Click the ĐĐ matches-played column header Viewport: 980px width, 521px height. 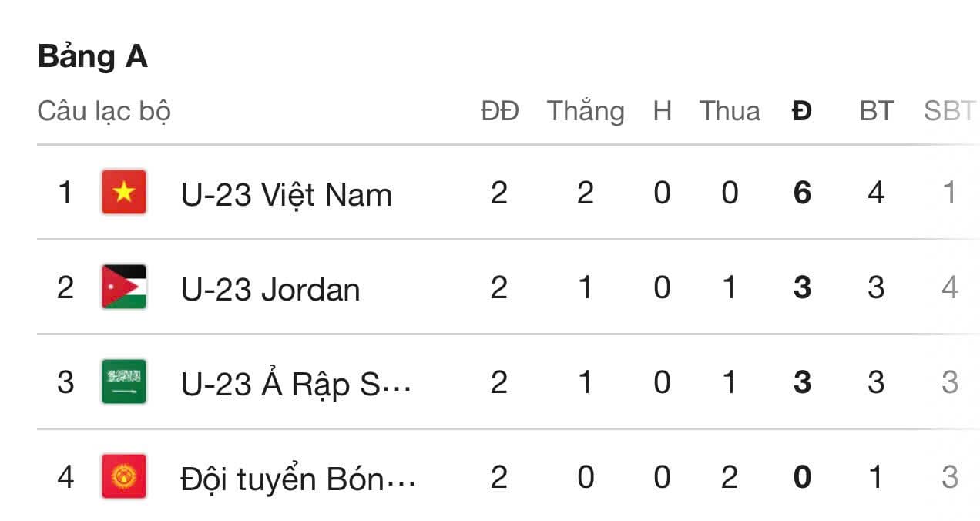point(500,112)
